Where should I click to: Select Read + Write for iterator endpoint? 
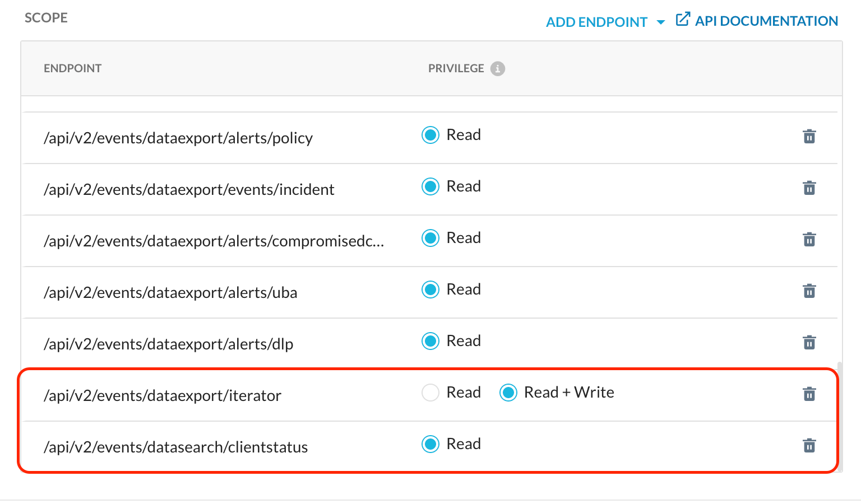click(x=508, y=393)
